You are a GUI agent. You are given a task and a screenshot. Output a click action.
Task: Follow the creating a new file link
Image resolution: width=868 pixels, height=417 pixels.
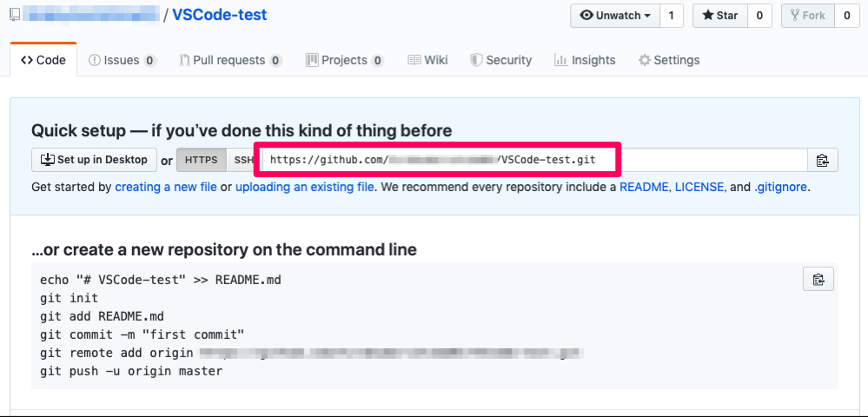(x=165, y=187)
